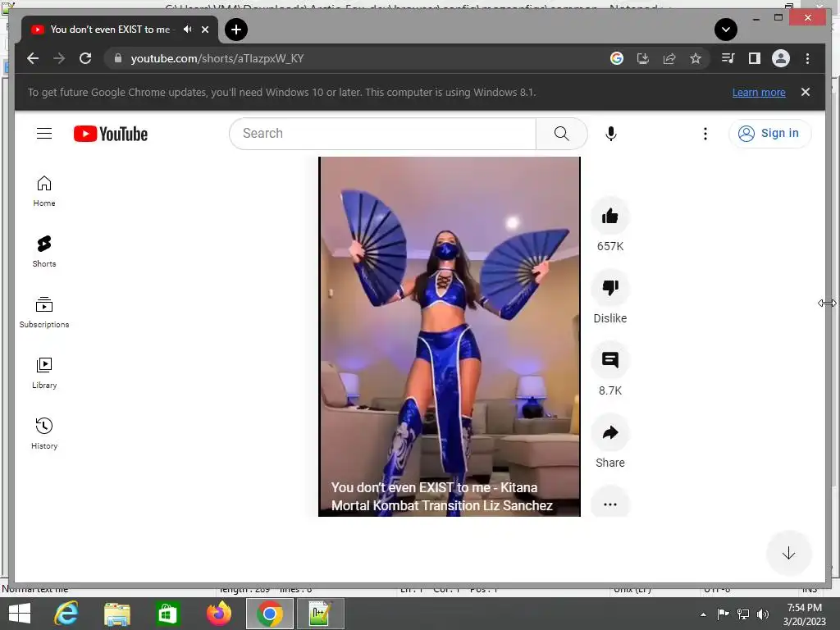Click Learn more link in update bar
This screenshot has width=840, height=630.
759,92
